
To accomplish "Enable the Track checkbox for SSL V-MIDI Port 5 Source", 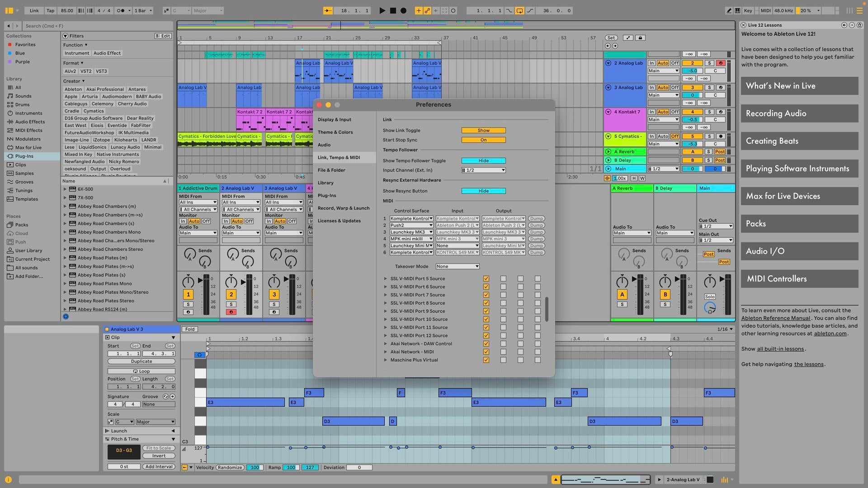I will 486,279.
